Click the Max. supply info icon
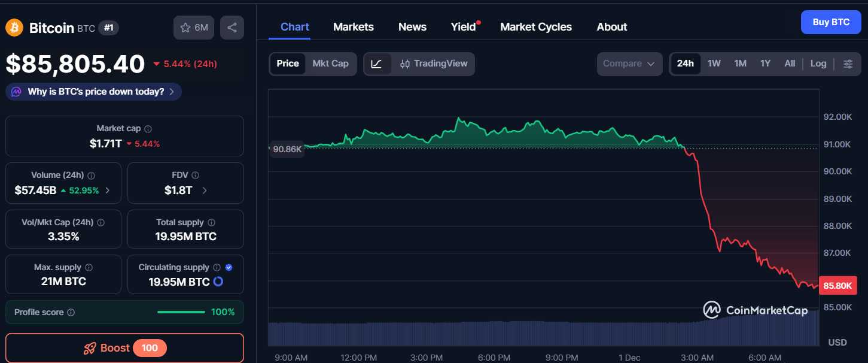Screen dimensions: 868x363 pyautogui.click(x=89, y=268)
